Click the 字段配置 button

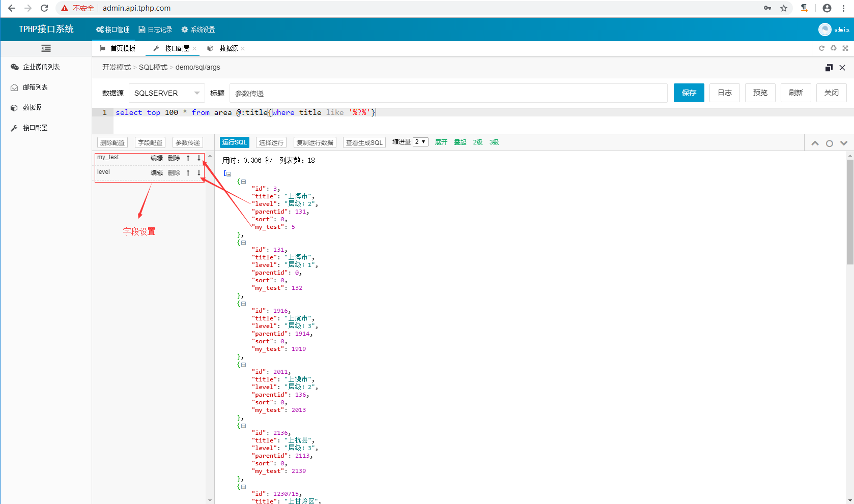150,142
